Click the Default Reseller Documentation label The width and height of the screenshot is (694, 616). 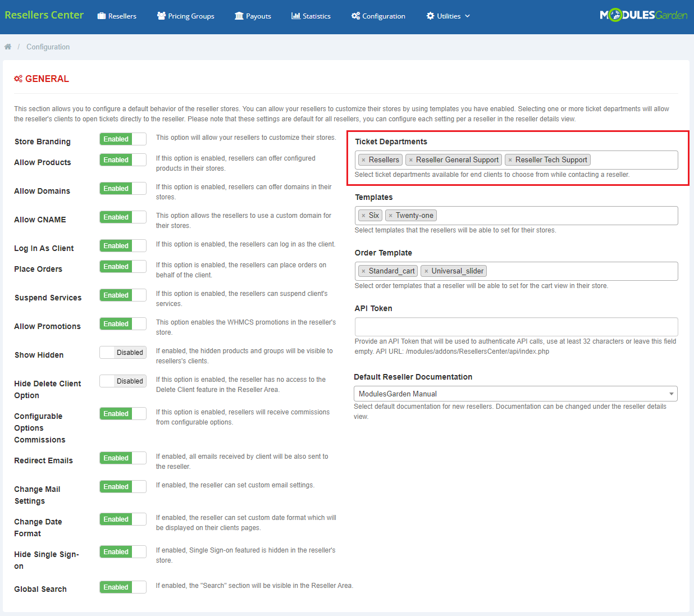click(x=413, y=377)
